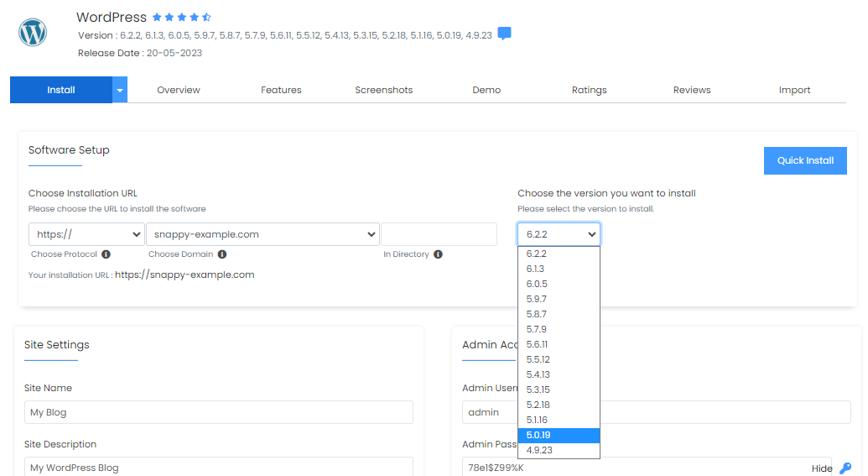Click the blue comment bubble icon
Image resolution: width=868 pixels, height=476 pixels.
click(504, 34)
